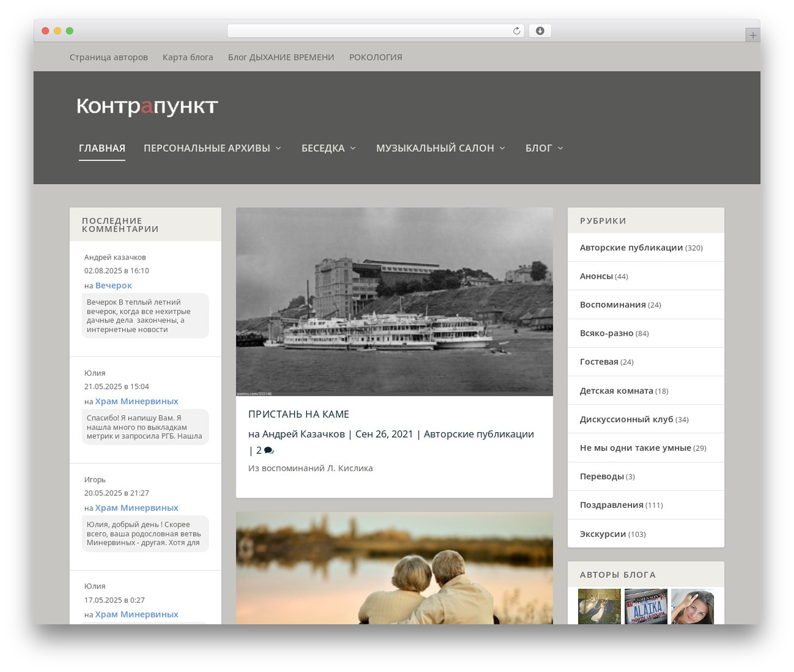Open Гостевая category
The width and height of the screenshot is (794, 672).
599,362
